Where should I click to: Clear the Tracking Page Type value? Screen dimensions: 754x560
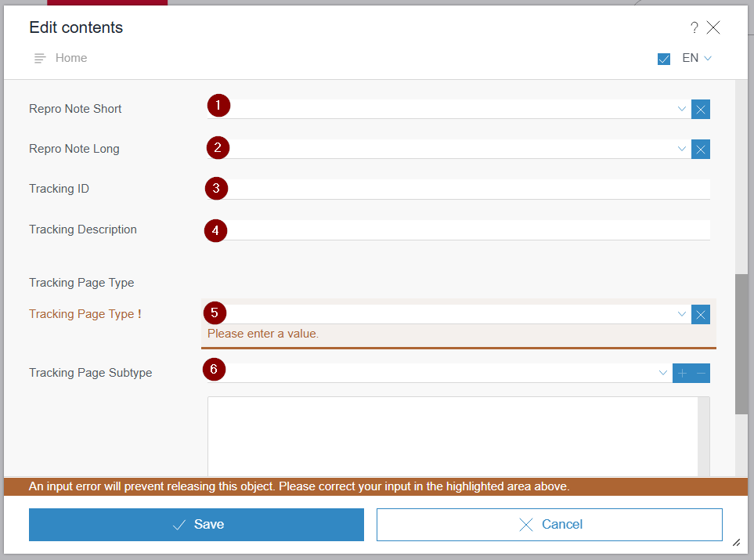pyautogui.click(x=701, y=315)
